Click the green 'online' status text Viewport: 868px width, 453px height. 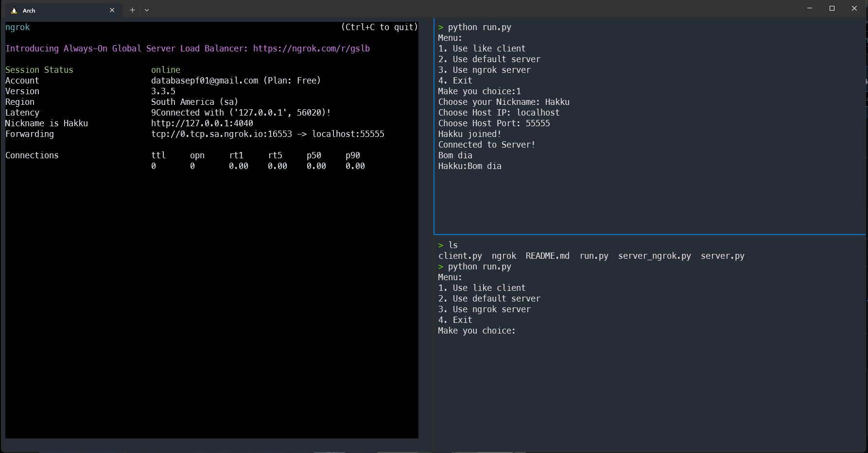(166, 70)
